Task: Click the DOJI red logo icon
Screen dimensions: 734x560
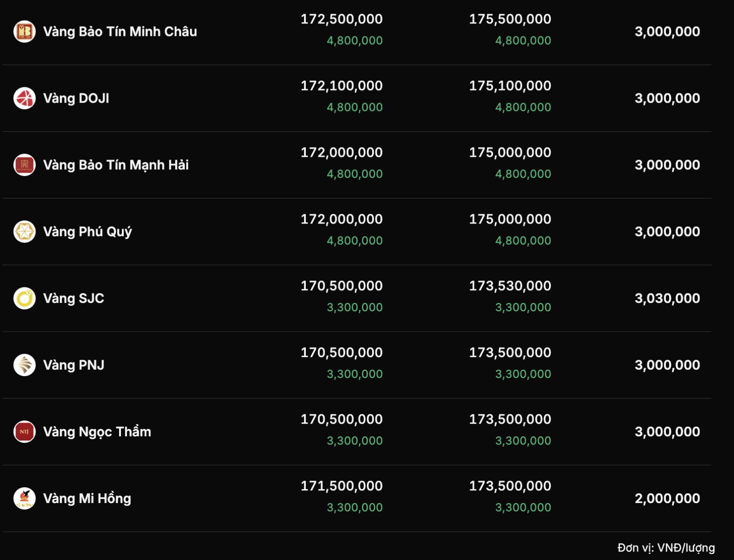Action: coord(25,98)
